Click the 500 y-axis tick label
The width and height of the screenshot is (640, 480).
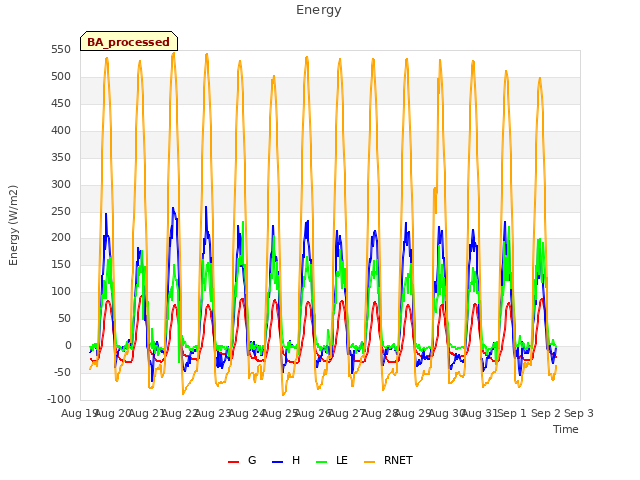[x=61, y=77]
